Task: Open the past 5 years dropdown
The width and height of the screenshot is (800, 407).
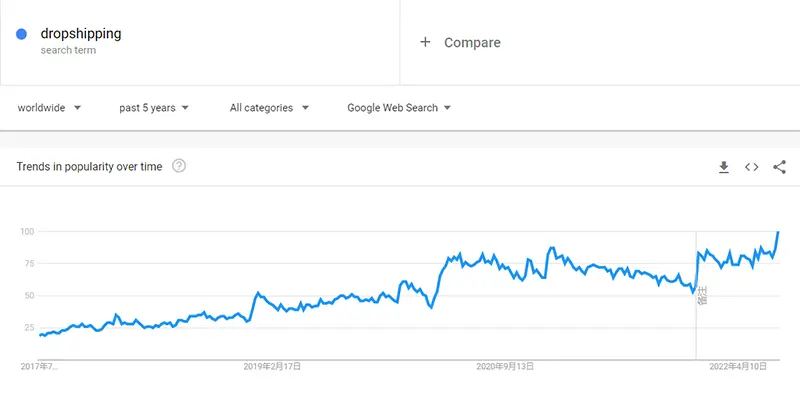Action: pyautogui.click(x=154, y=108)
